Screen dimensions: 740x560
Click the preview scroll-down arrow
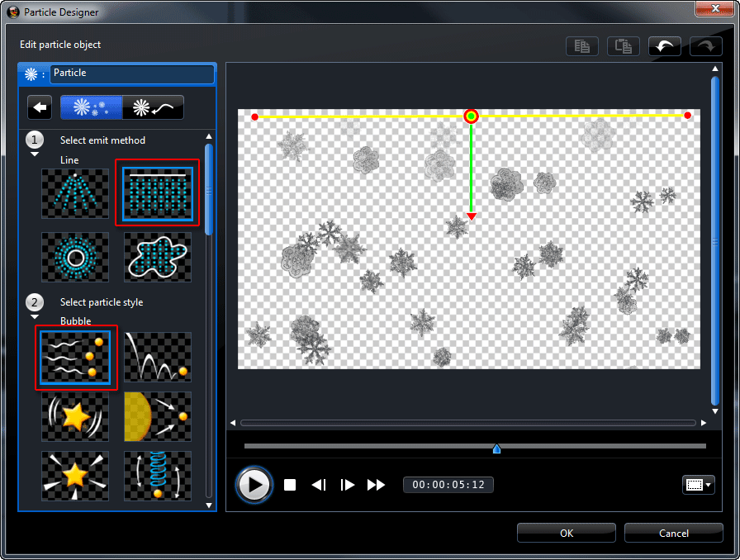(715, 411)
